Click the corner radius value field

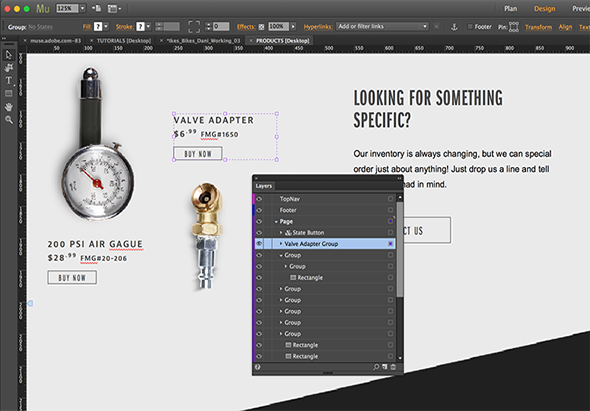221,26
